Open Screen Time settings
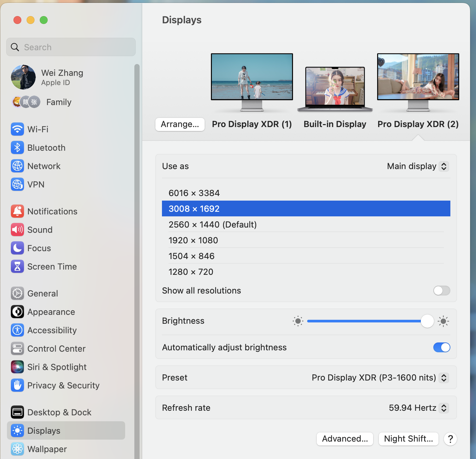 coord(66,267)
